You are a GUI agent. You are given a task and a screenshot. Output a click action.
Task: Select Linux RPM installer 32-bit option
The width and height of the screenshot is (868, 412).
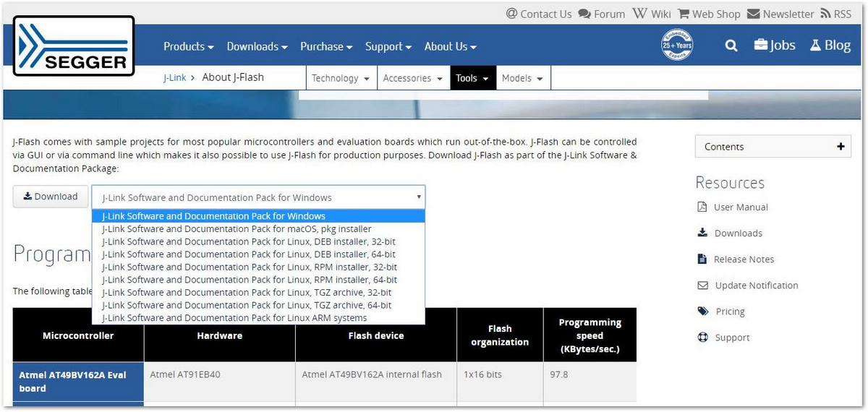(x=258, y=267)
